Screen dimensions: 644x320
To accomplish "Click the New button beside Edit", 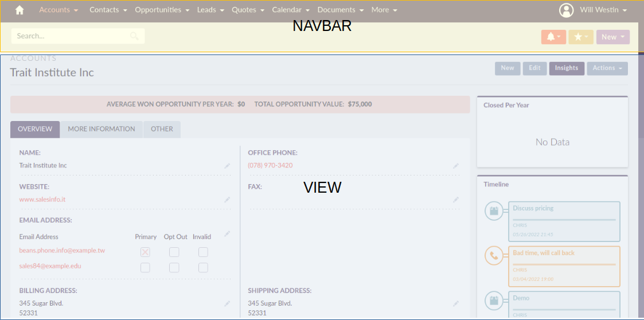I will [508, 68].
